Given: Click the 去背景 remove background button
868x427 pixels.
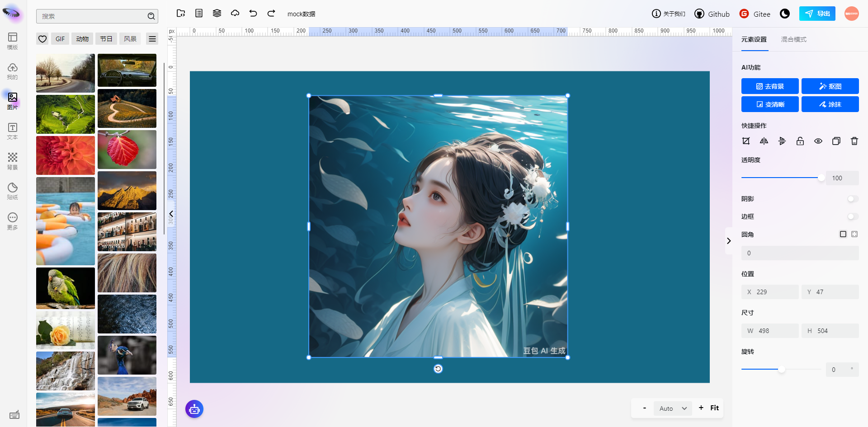Looking at the screenshot, I should 770,86.
